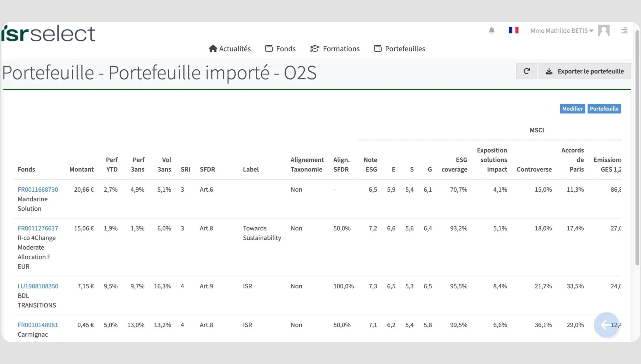Expand Mme Mathilde BETIS user dropdown

pos(562,31)
